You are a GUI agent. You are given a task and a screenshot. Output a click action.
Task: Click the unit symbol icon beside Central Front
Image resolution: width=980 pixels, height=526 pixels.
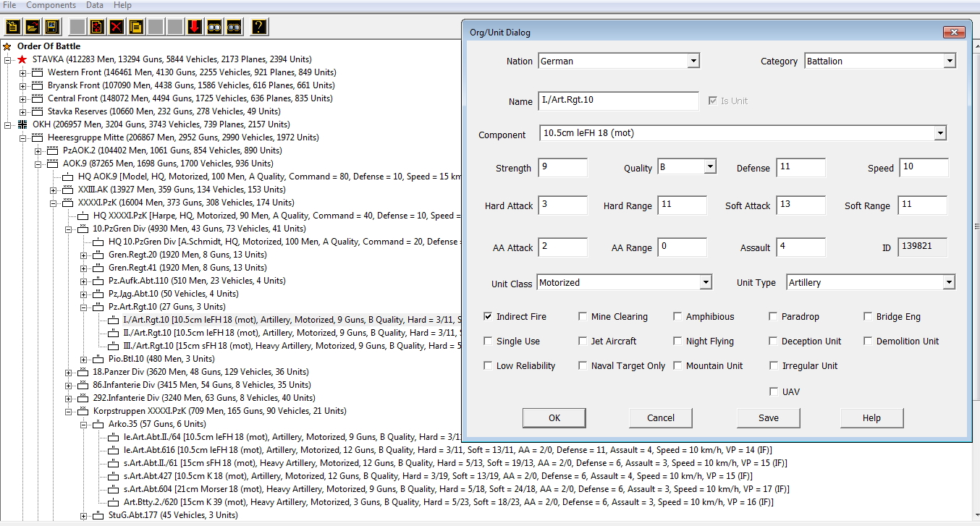[x=38, y=98]
